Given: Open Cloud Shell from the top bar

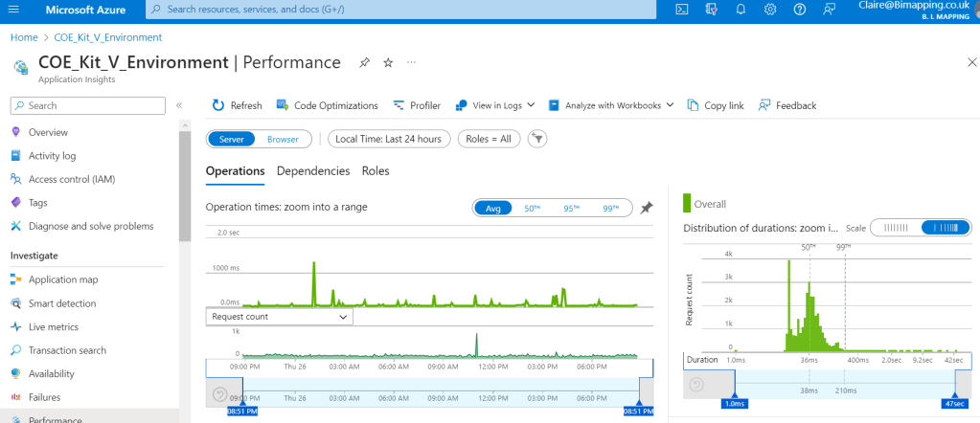Looking at the screenshot, I should click(x=682, y=10).
